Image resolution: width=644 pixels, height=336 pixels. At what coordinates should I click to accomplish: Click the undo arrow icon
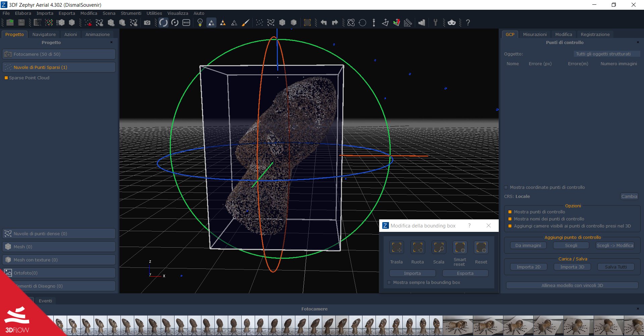[x=324, y=23]
